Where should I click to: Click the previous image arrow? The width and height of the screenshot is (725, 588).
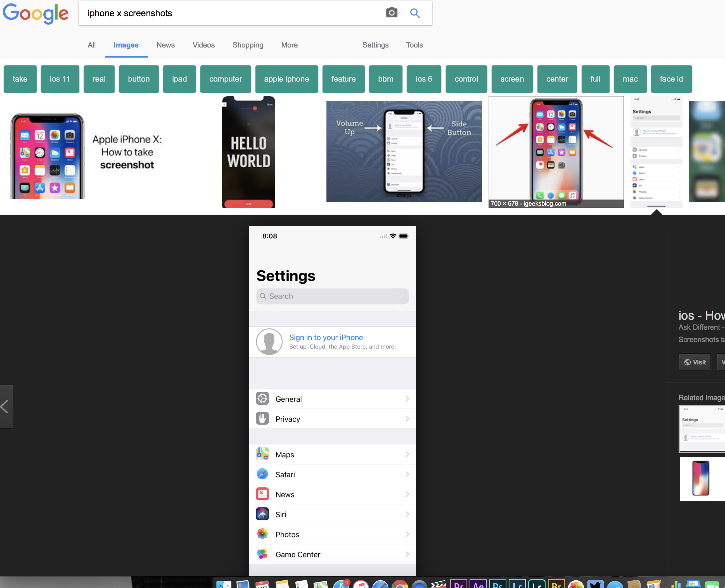coord(5,406)
